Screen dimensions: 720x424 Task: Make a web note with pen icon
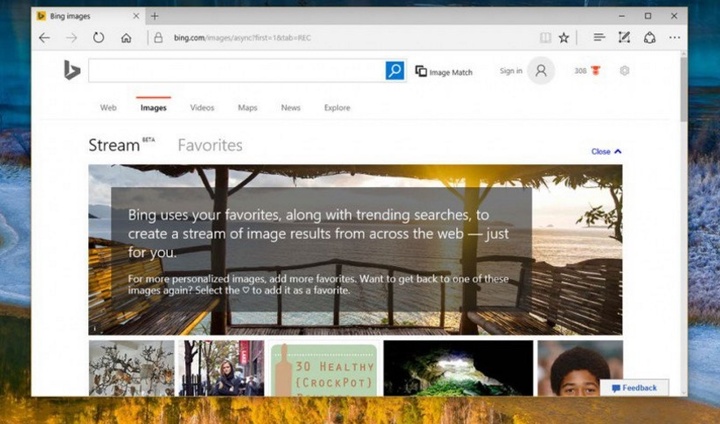click(x=624, y=38)
